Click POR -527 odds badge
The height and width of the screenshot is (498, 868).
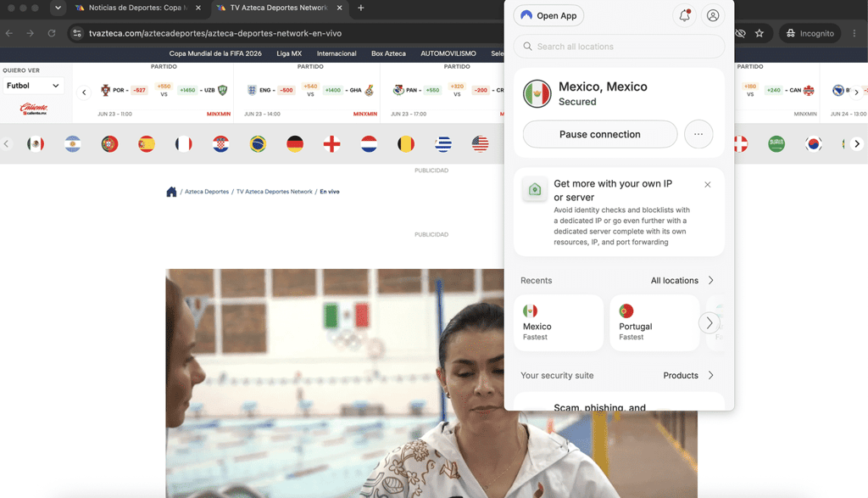coord(139,90)
